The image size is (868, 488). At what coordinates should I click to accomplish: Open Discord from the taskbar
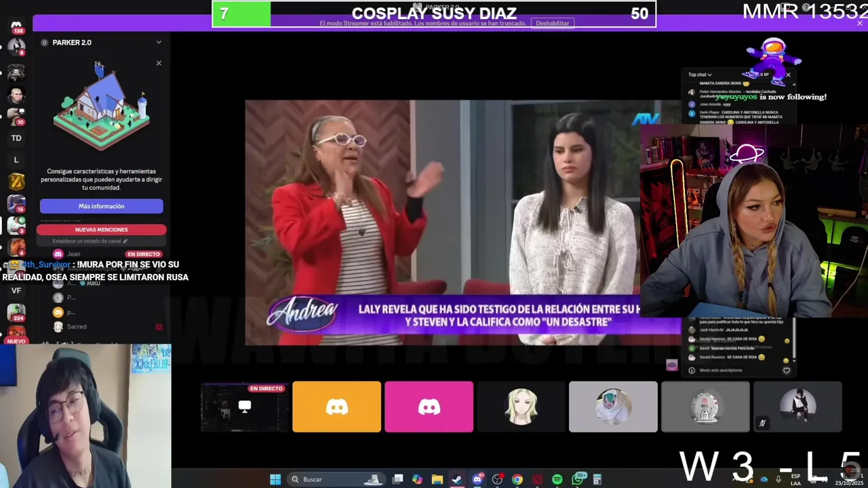pyautogui.click(x=477, y=479)
